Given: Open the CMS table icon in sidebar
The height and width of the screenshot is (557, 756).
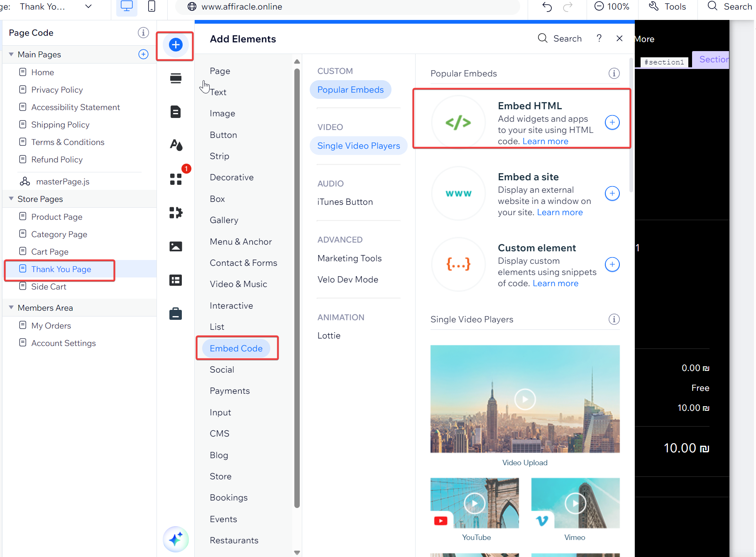Looking at the screenshot, I should 176,280.
